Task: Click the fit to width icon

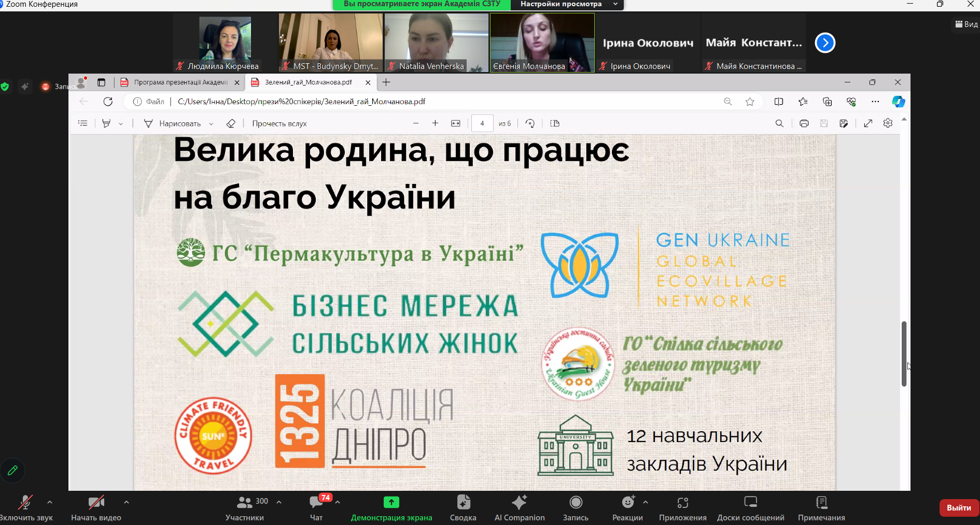Action: point(456,123)
